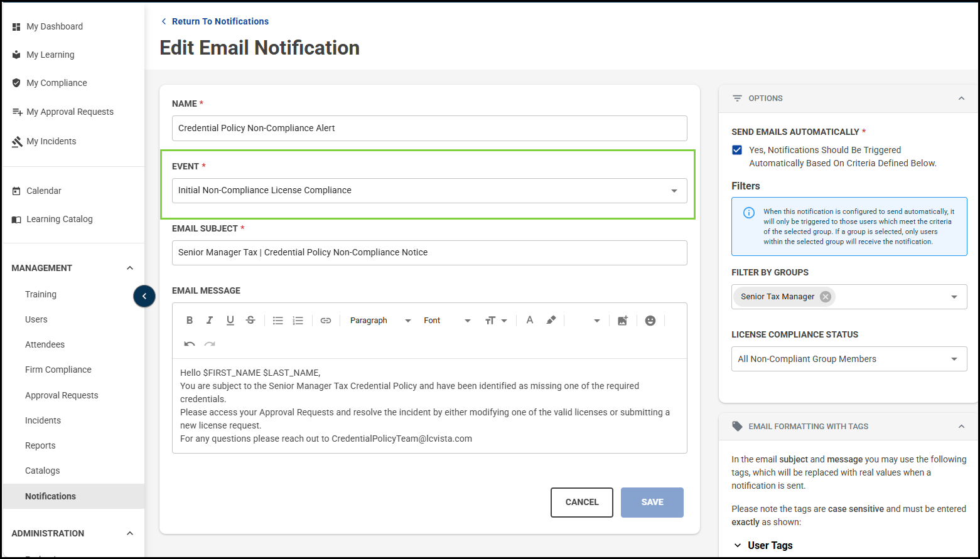Select Notifications in the sidebar
The height and width of the screenshot is (559, 980).
(x=73, y=496)
